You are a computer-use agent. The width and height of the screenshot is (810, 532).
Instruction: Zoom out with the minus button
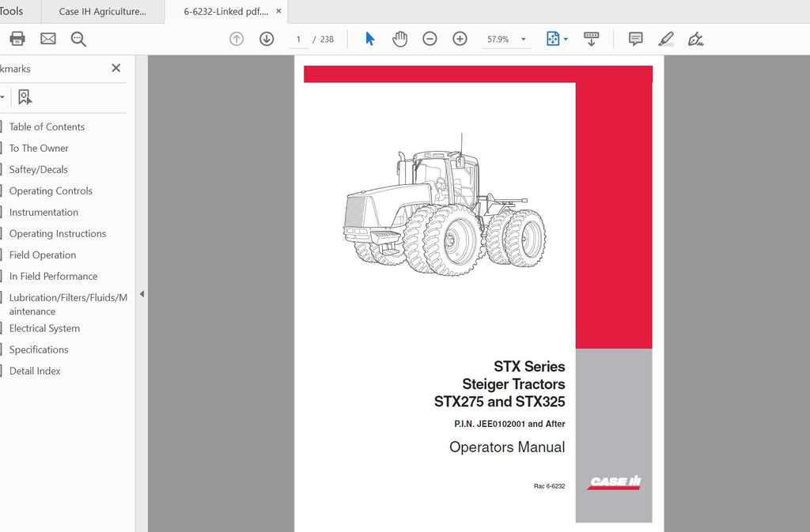430,39
